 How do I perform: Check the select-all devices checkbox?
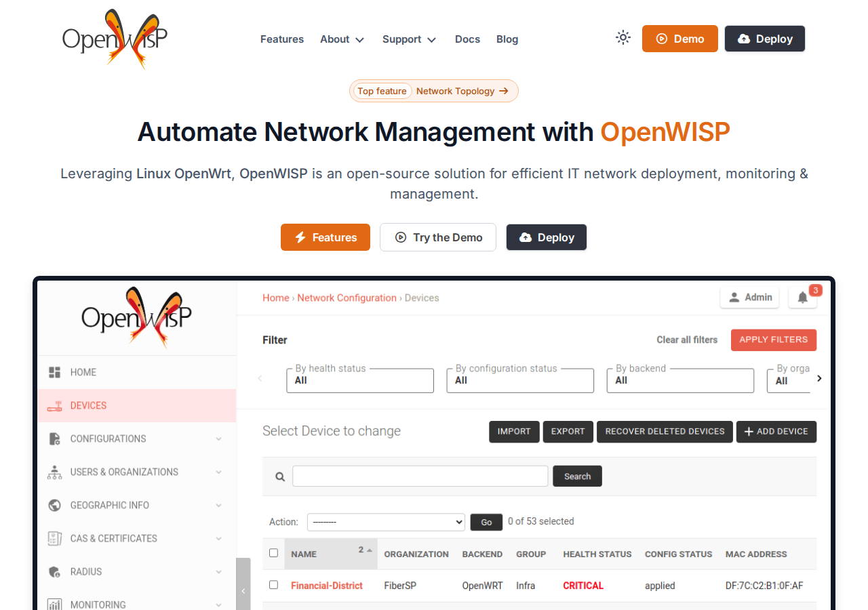click(x=273, y=553)
